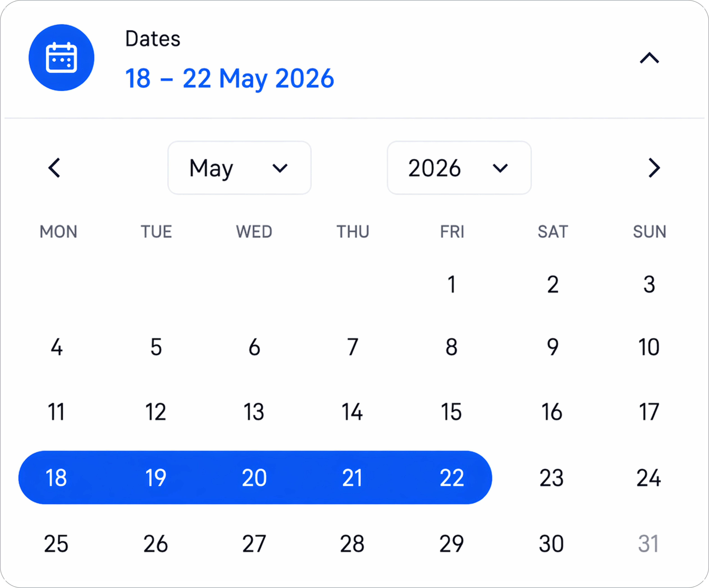Click on date 20 in the highlighted range
The height and width of the screenshot is (588, 709).
click(x=254, y=478)
